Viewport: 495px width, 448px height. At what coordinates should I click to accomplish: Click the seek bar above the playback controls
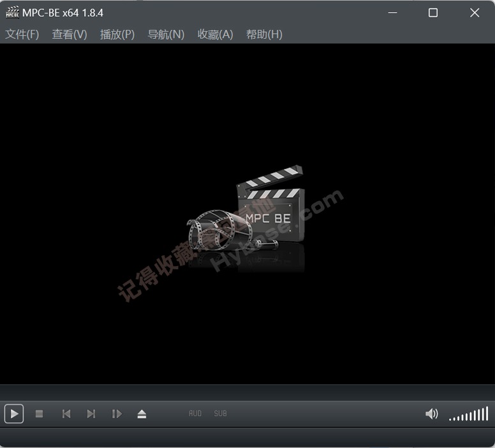click(x=247, y=392)
